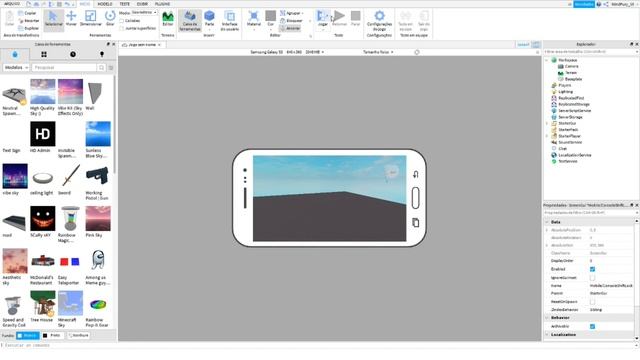Activate the Mover tool
The height and width of the screenshot is (360, 640).
point(71,19)
